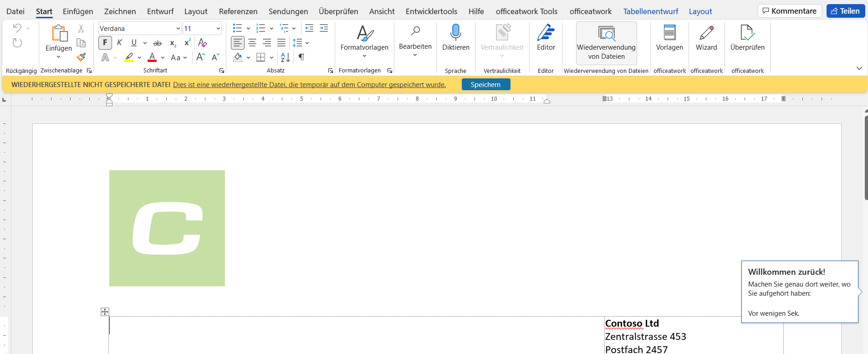Click the table move handle
The width and height of the screenshot is (868, 354).
click(x=105, y=312)
